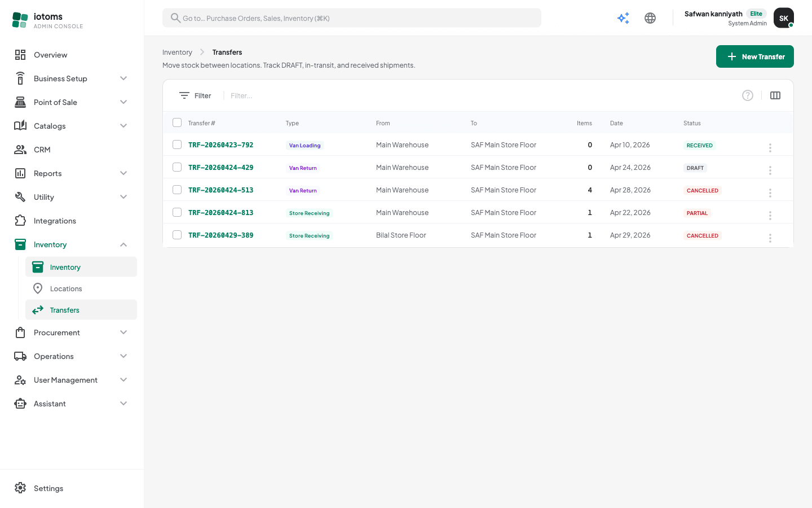The image size is (812, 508).
Task: Check the box for TRF-20260424-513
Action: (x=177, y=190)
